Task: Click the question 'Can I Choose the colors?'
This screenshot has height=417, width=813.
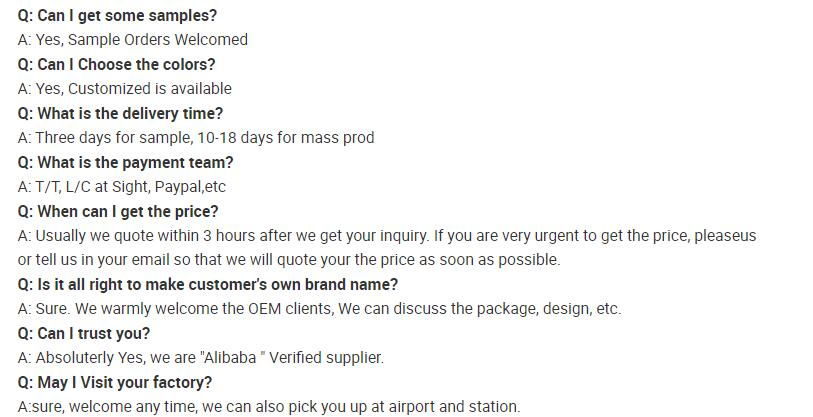Action: click(x=116, y=64)
